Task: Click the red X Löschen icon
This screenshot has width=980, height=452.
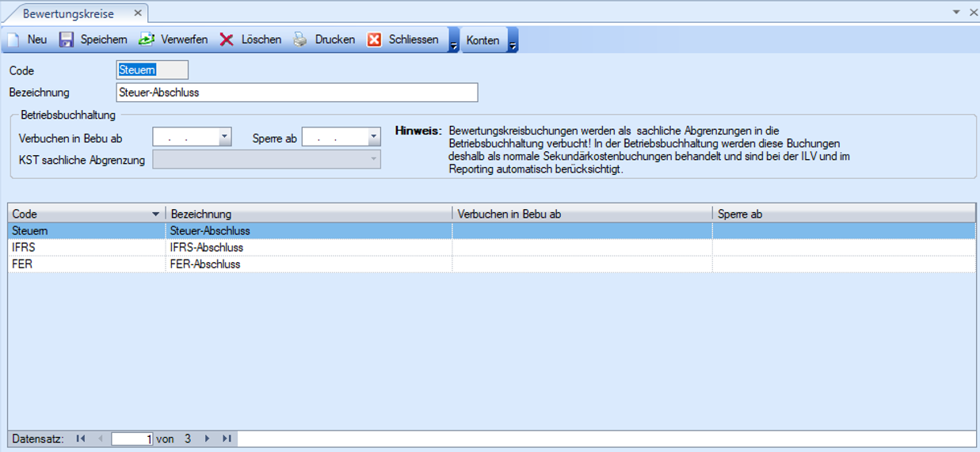Action: pyautogui.click(x=227, y=40)
